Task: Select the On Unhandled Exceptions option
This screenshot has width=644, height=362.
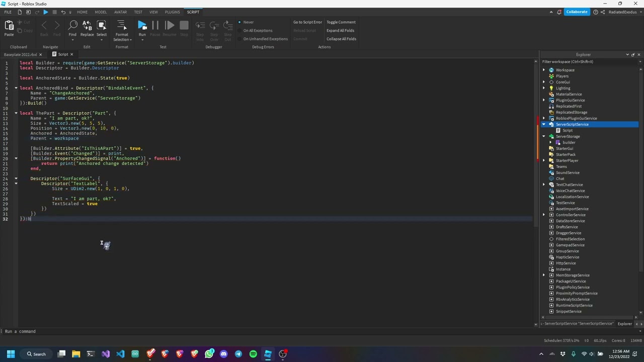Action: pos(263,39)
